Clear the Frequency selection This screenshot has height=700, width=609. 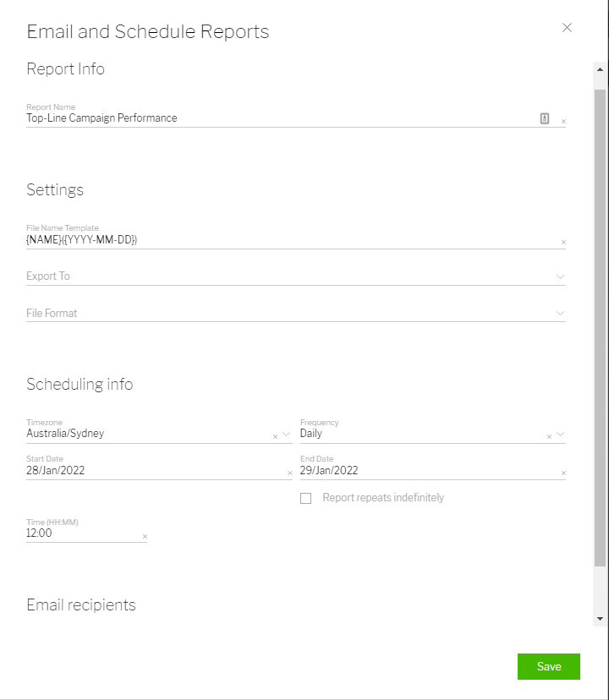(549, 437)
